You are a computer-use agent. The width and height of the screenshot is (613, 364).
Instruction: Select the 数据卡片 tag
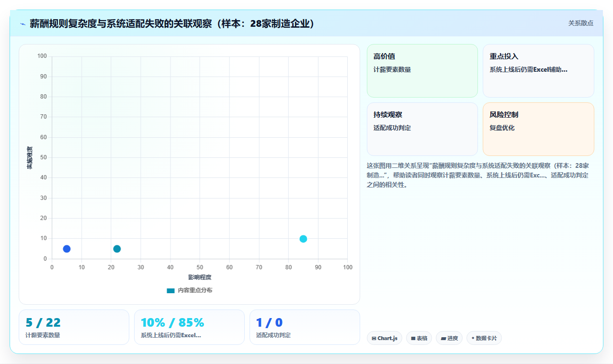[484, 338]
